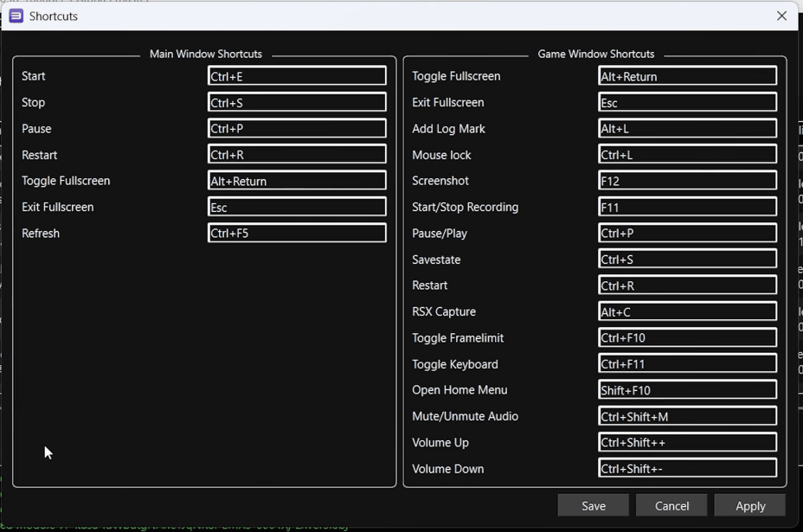Close the Shortcuts dialog
The image size is (803, 532).
click(x=781, y=16)
